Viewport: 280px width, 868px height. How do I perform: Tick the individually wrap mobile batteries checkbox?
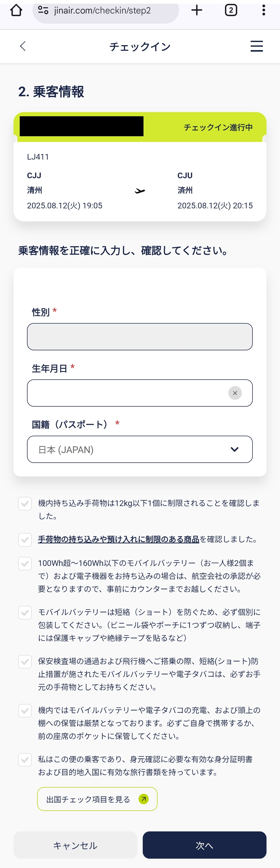[25, 613]
